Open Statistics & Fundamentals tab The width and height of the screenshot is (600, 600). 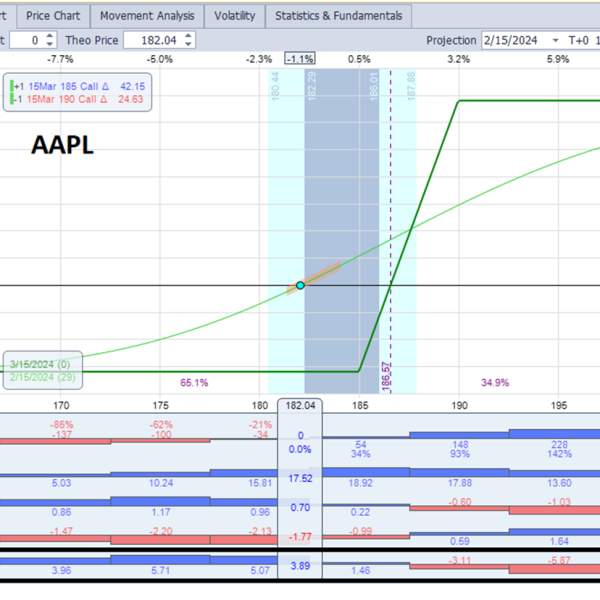pyautogui.click(x=338, y=16)
